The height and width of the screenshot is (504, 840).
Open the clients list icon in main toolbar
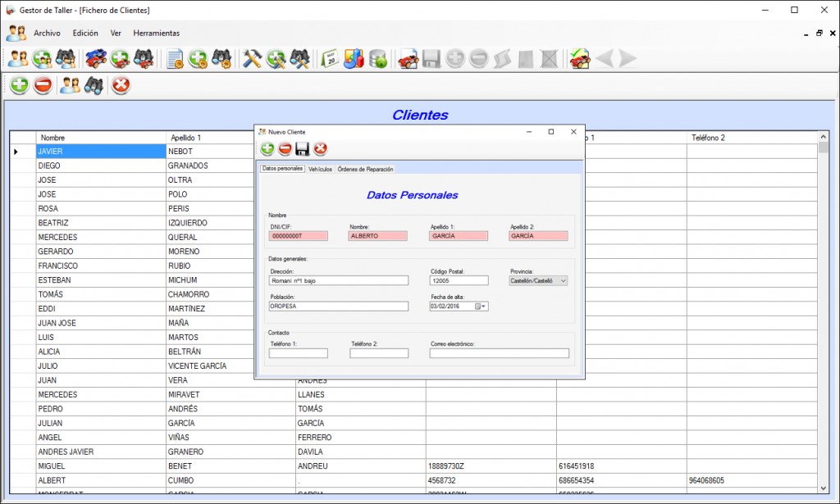coord(18,59)
